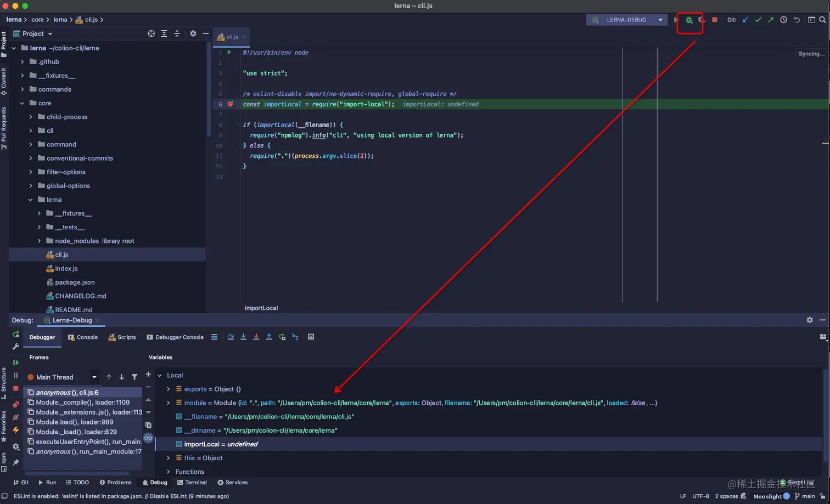Viewport: 830px width, 504px height.
Task: Open the Terminal tool window tab
Action: tap(192, 483)
